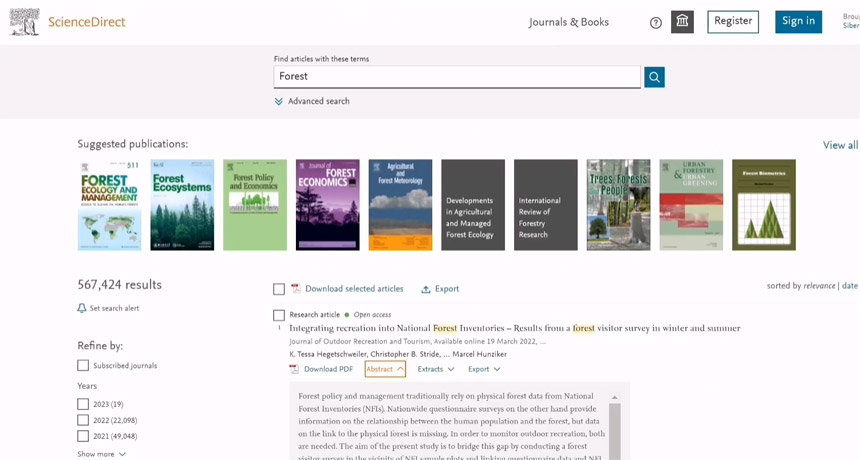
Task: Tick the select-all articles checkbox
Action: (279, 289)
